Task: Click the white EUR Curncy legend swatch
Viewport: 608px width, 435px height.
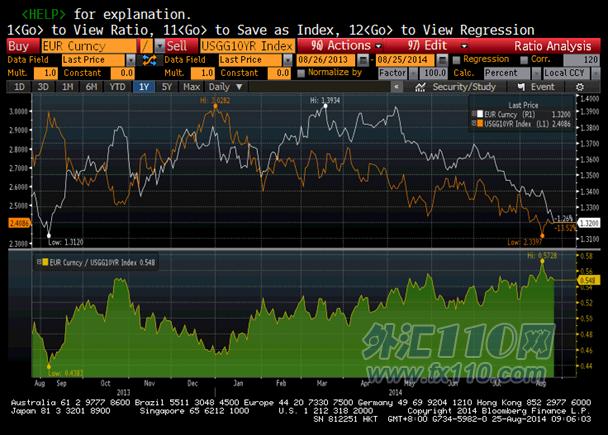Action: point(480,114)
